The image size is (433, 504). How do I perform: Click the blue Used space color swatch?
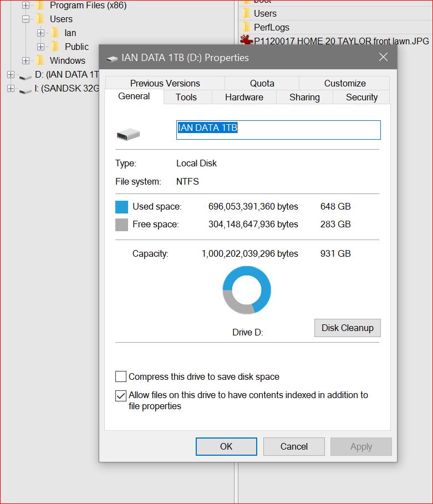coord(121,207)
